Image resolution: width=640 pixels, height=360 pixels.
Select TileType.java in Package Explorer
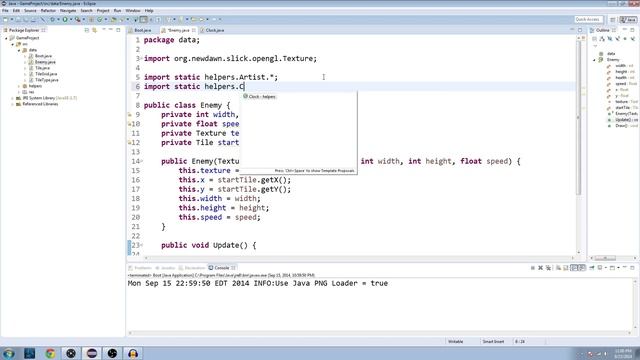click(x=47, y=80)
